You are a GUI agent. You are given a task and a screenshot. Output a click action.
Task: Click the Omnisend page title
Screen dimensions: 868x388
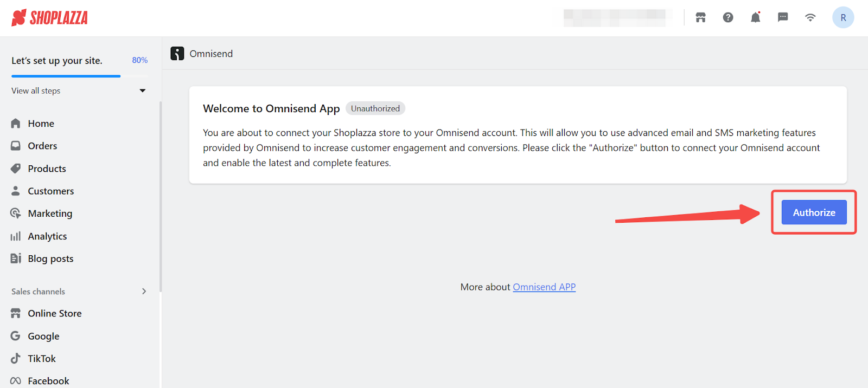(x=211, y=54)
